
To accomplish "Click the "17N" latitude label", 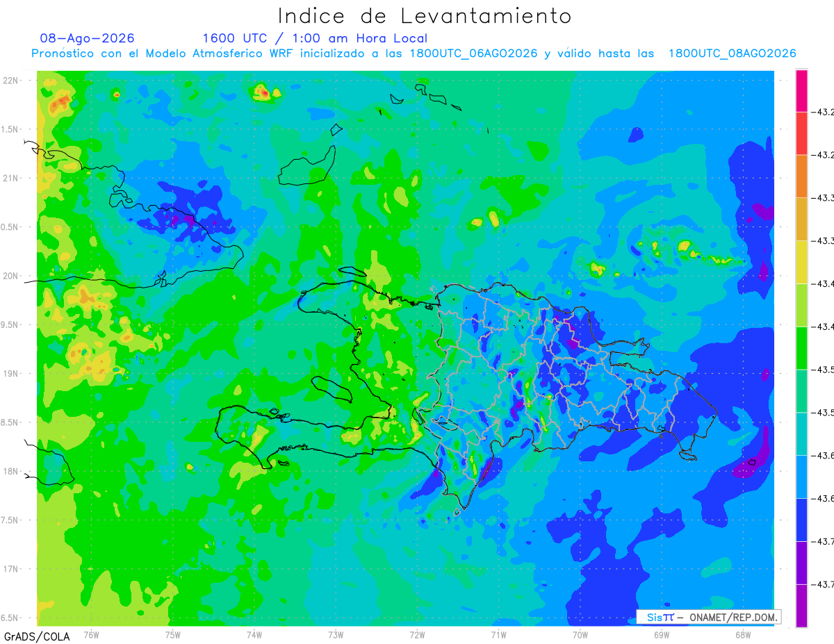I will [10, 569].
